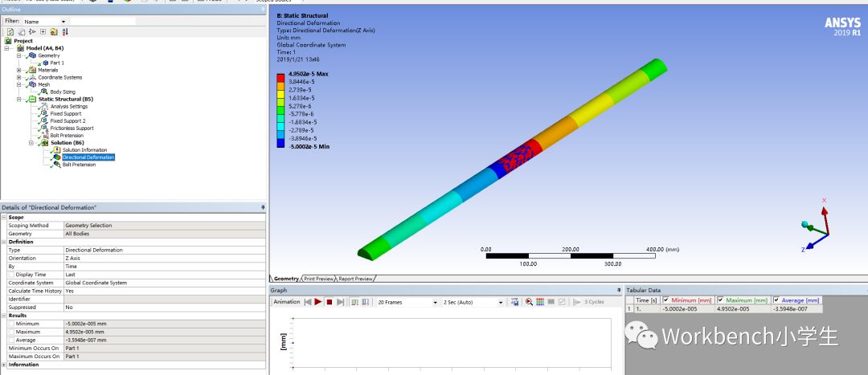
Task: Collapse the Results section in Details
Action: click(x=4, y=316)
